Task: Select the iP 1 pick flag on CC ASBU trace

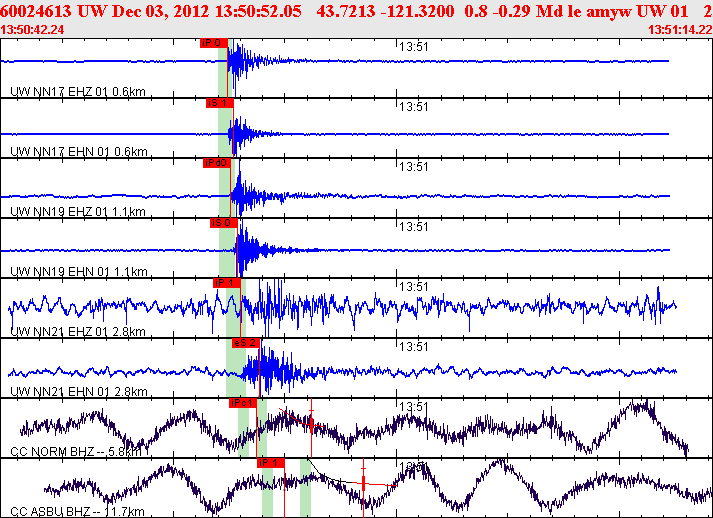Action: click(x=271, y=463)
